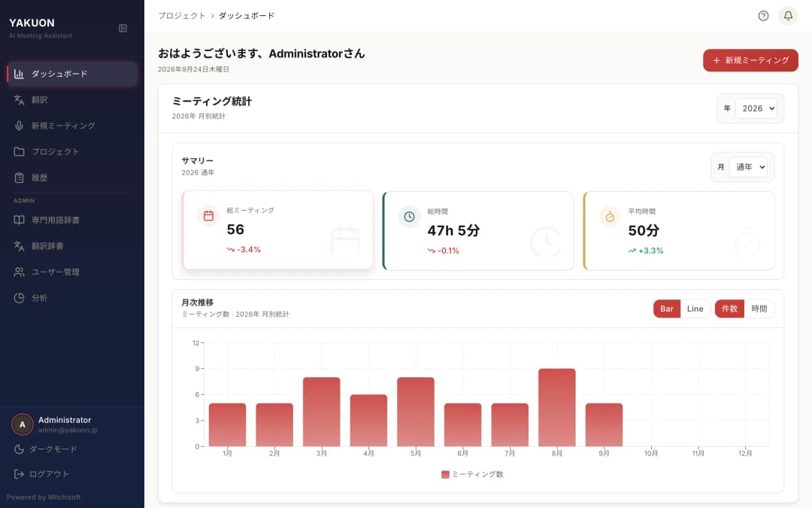The image size is (812, 508).
Task: Click the microphone icon for 新規ミーティング
Action: [19, 126]
